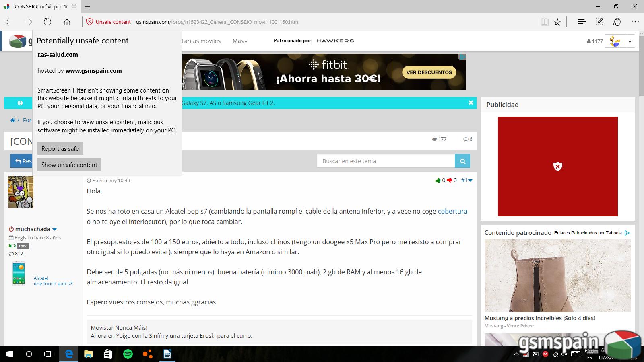Click Mustang boots sponsored thumbnail
The image size is (644, 362).
click(x=557, y=276)
